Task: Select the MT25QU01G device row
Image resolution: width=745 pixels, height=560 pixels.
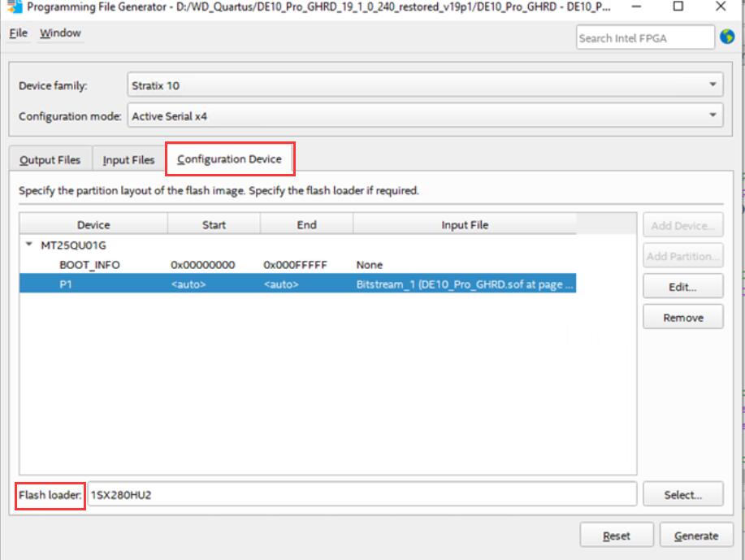Action: (x=298, y=245)
